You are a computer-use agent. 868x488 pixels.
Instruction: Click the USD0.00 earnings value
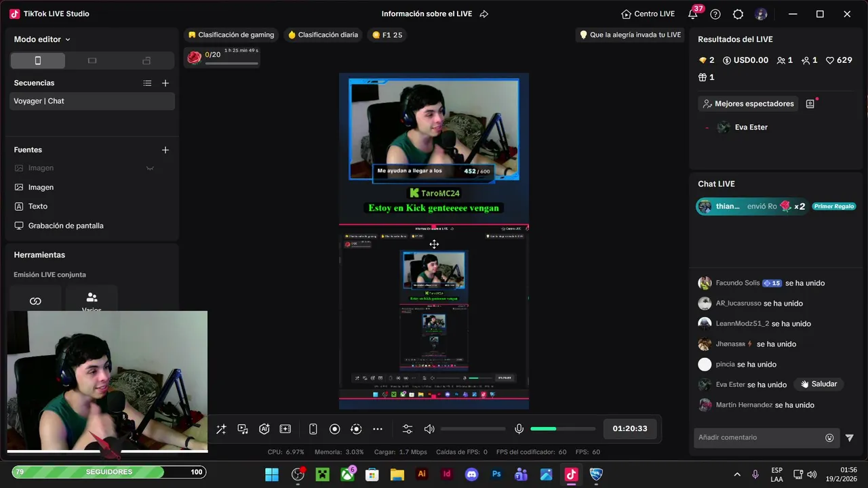tap(745, 60)
